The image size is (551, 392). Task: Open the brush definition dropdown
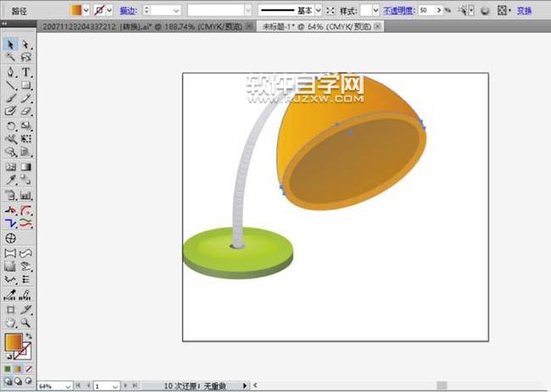click(248, 10)
